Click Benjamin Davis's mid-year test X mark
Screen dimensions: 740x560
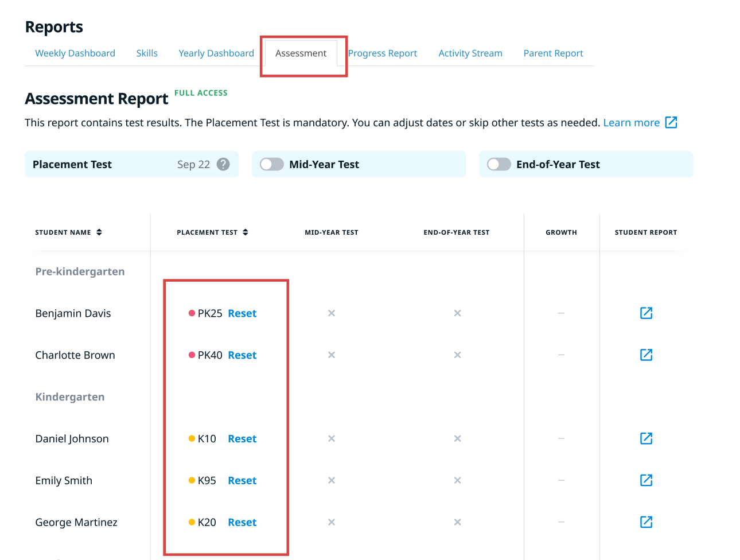[332, 313]
